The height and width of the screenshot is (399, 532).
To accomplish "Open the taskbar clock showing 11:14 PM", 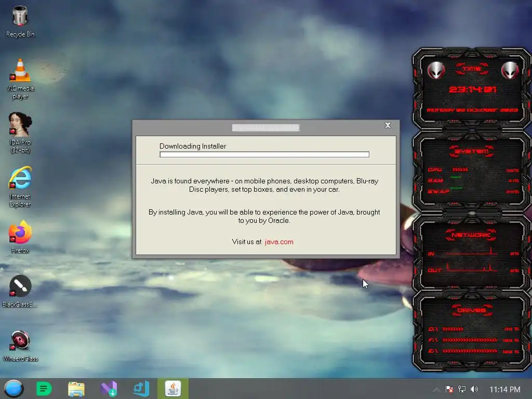I will pyautogui.click(x=505, y=390).
